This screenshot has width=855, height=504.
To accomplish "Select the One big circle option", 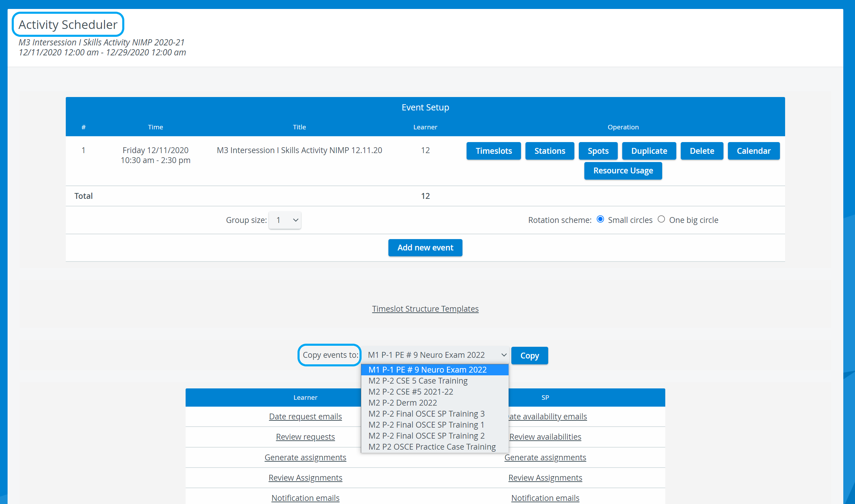I will (x=661, y=219).
